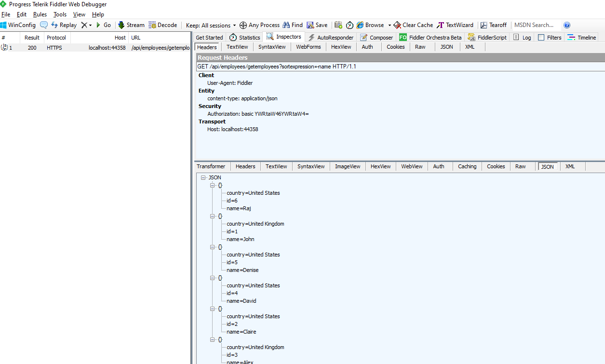This screenshot has height=364, width=605.
Task: Open response Transformer tab
Action: pos(211,166)
